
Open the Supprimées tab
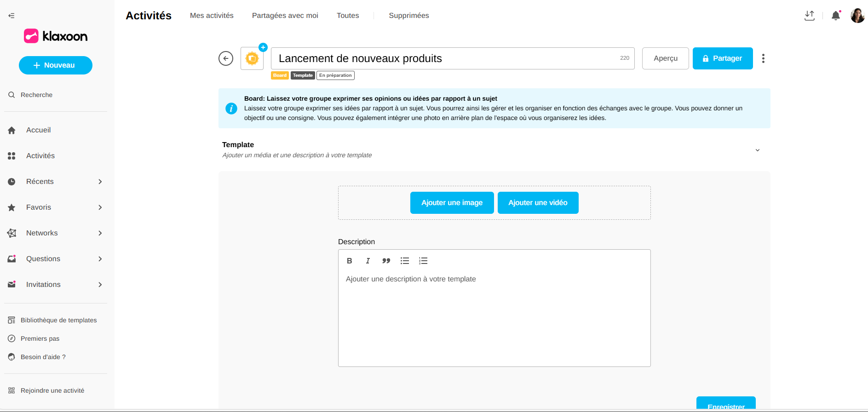pos(408,16)
